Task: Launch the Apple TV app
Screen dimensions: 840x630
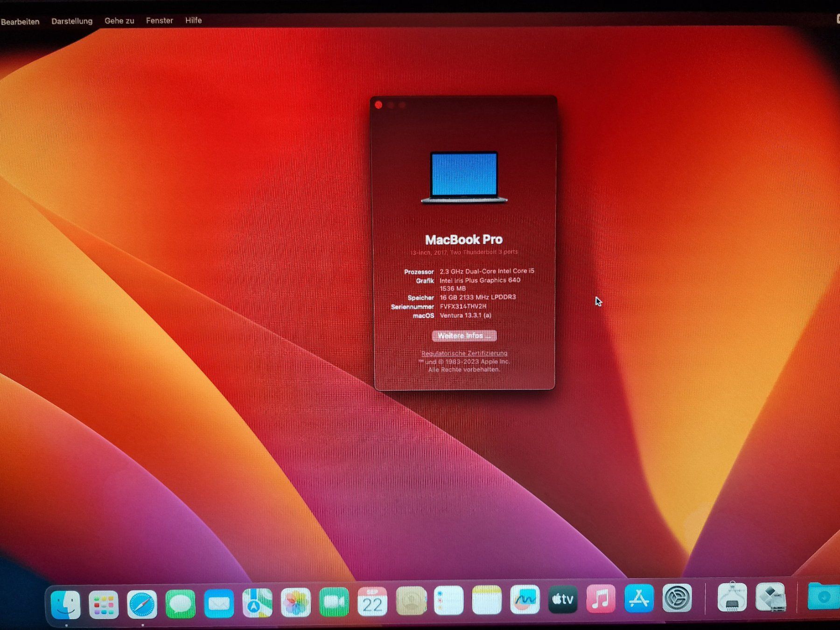Action: [x=563, y=599]
